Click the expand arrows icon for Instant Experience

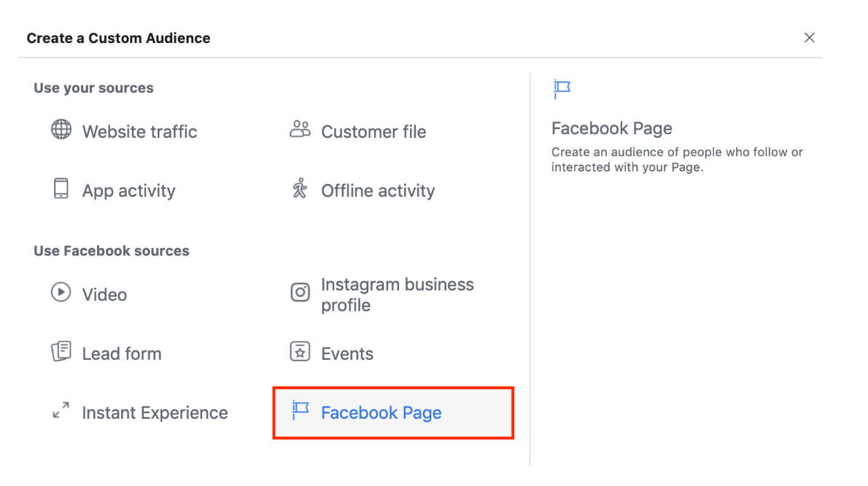[61, 411]
